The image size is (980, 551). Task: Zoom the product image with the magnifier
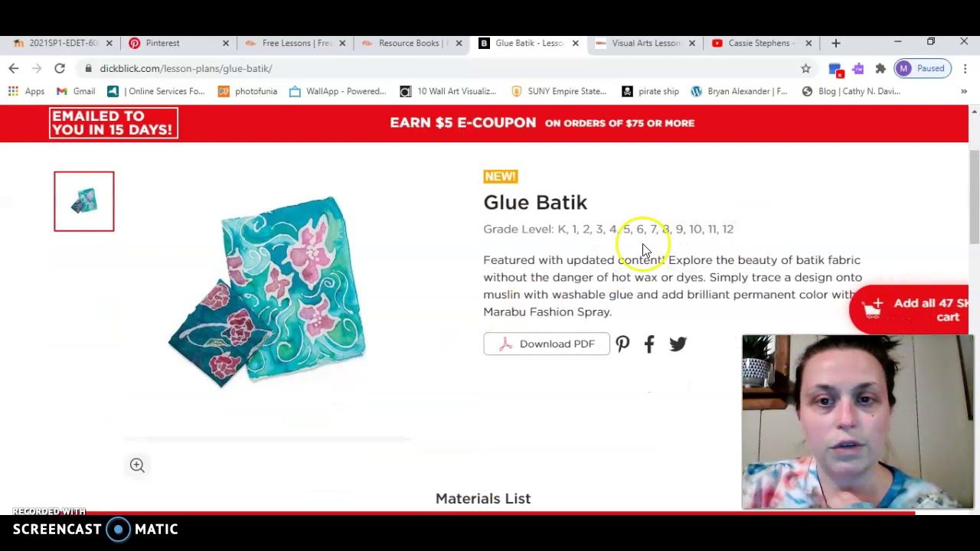coord(137,465)
